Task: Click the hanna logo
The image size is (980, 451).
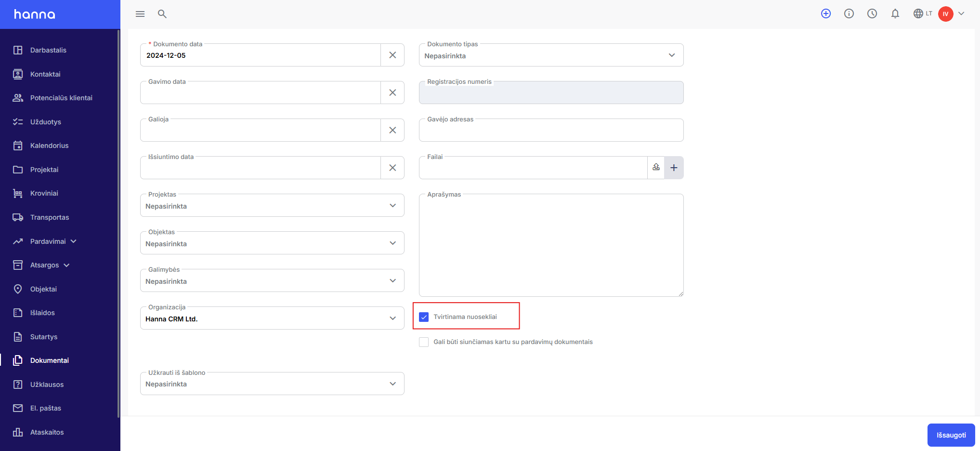Action: [x=35, y=14]
